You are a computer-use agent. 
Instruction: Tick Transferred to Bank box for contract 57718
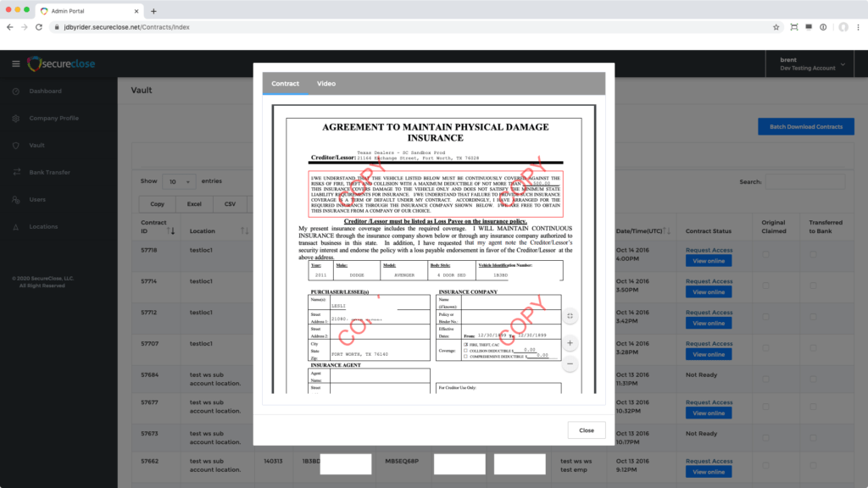pyautogui.click(x=813, y=255)
